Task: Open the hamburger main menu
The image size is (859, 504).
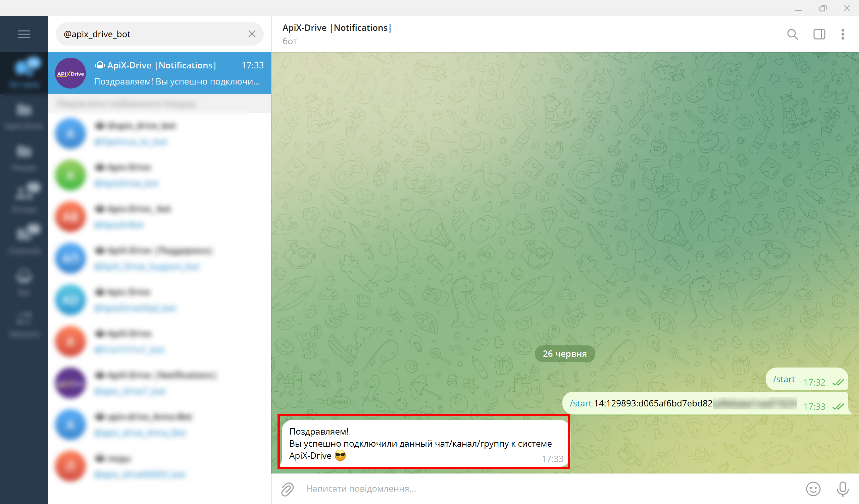Action: point(24,34)
